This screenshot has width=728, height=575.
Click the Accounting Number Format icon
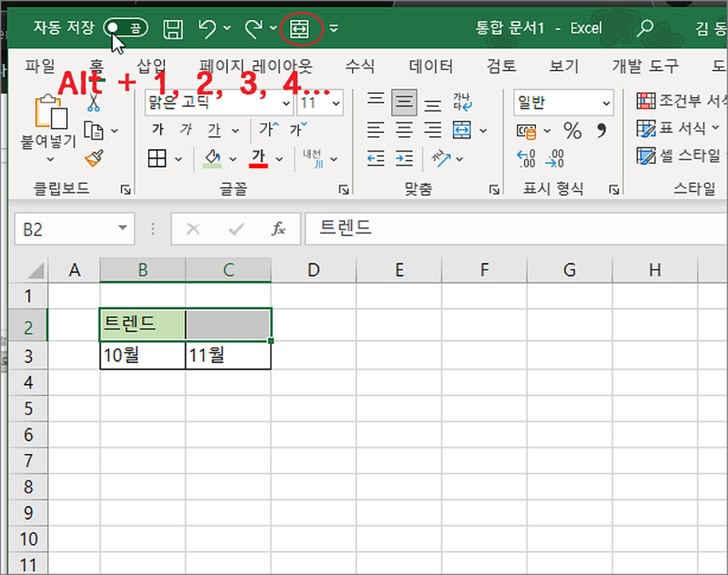(x=526, y=132)
